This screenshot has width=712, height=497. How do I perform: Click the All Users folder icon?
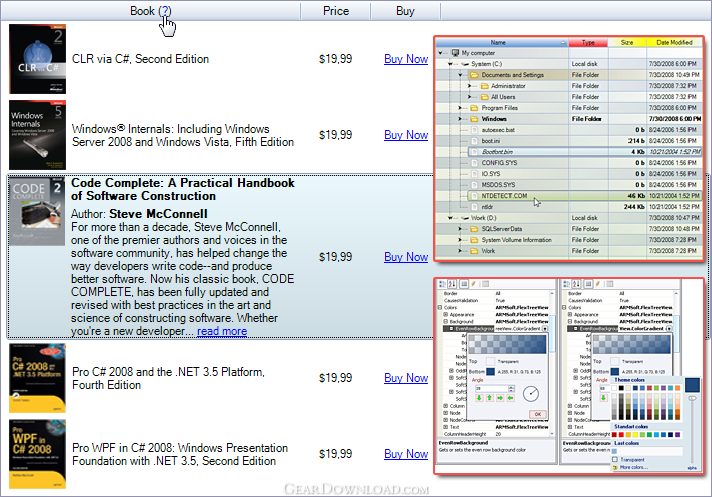coord(485,97)
